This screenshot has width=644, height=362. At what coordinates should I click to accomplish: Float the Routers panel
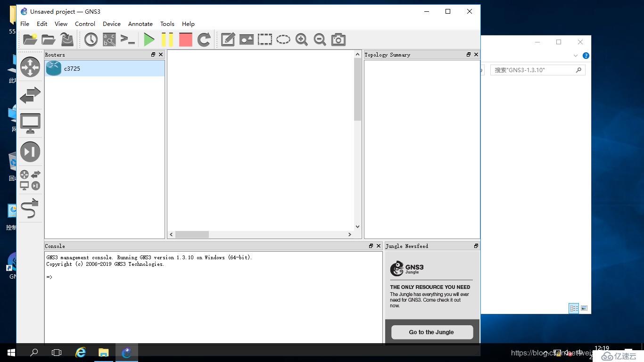(x=153, y=55)
